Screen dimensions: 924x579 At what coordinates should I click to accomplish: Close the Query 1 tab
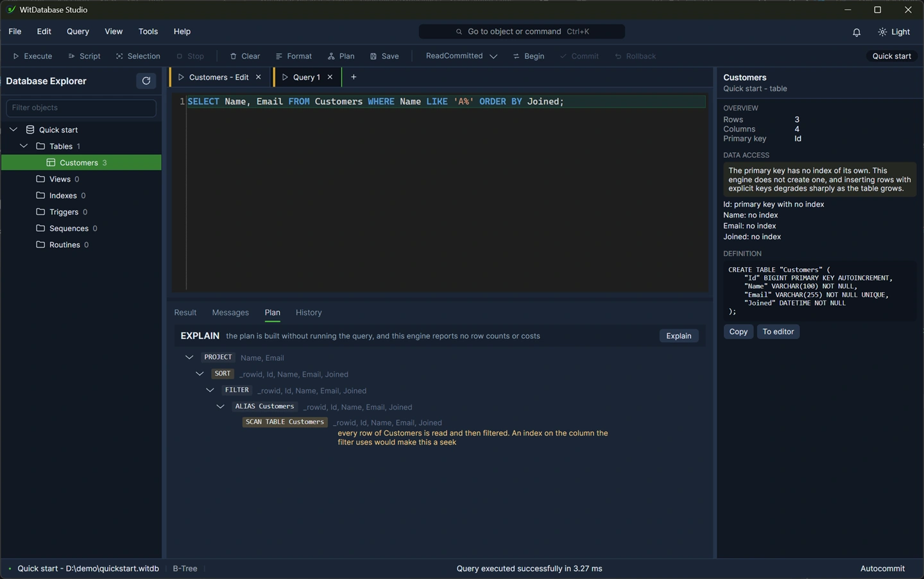(x=330, y=77)
